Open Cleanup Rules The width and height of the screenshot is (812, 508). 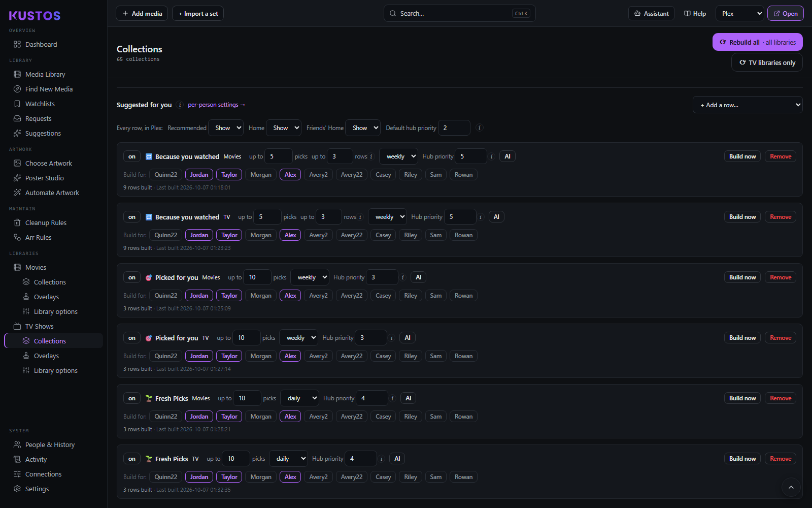[x=46, y=223]
